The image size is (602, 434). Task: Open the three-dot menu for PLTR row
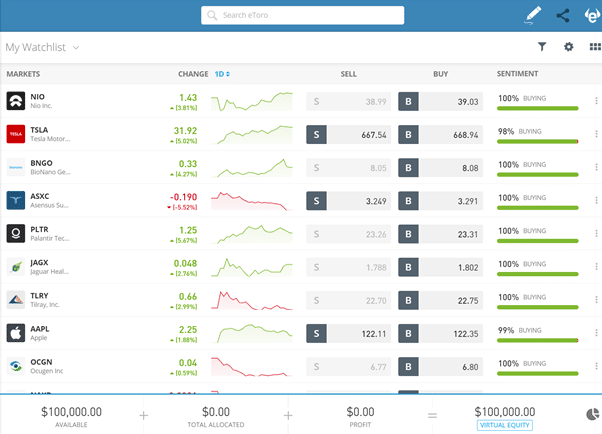point(596,233)
